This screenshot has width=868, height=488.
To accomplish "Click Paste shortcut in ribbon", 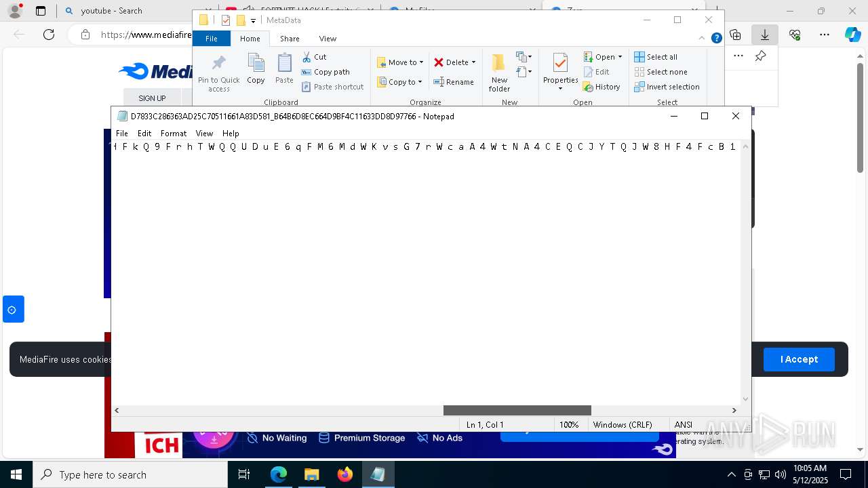I will coord(332,87).
